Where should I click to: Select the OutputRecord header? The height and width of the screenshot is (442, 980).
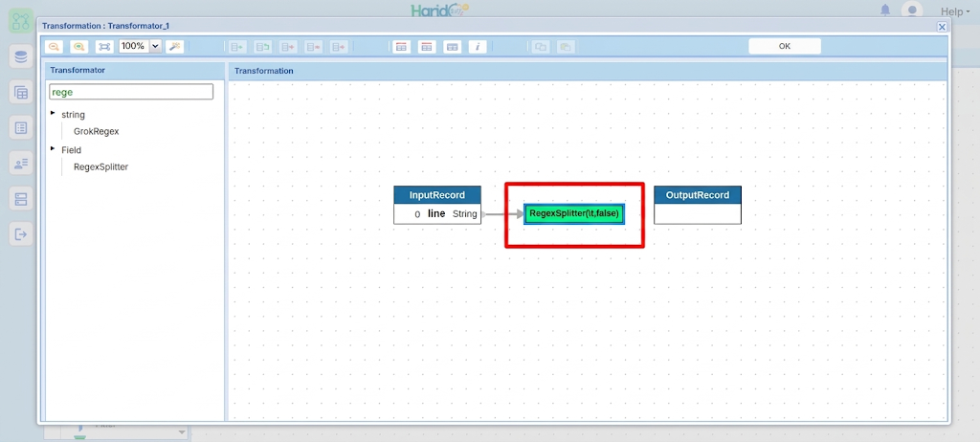698,195
